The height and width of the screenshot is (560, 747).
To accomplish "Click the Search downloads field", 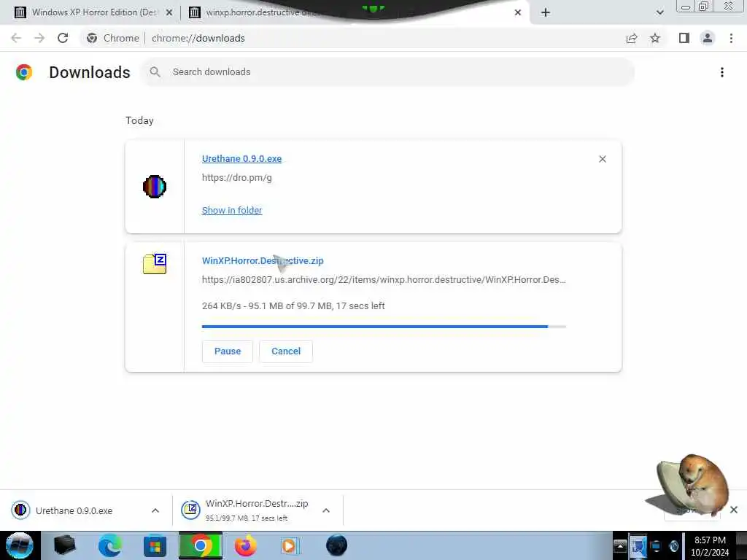I will (387, 72).
